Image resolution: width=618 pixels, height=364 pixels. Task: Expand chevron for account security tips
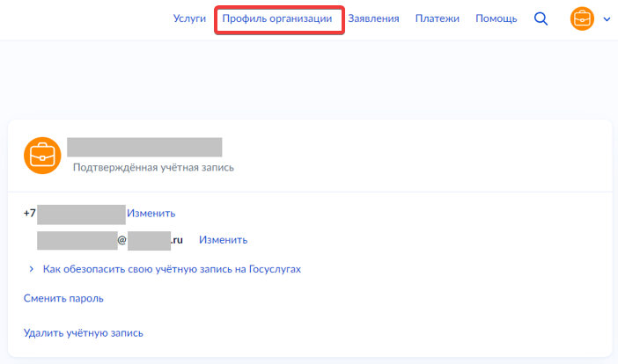pyautogui.click(x=31, y=269)
